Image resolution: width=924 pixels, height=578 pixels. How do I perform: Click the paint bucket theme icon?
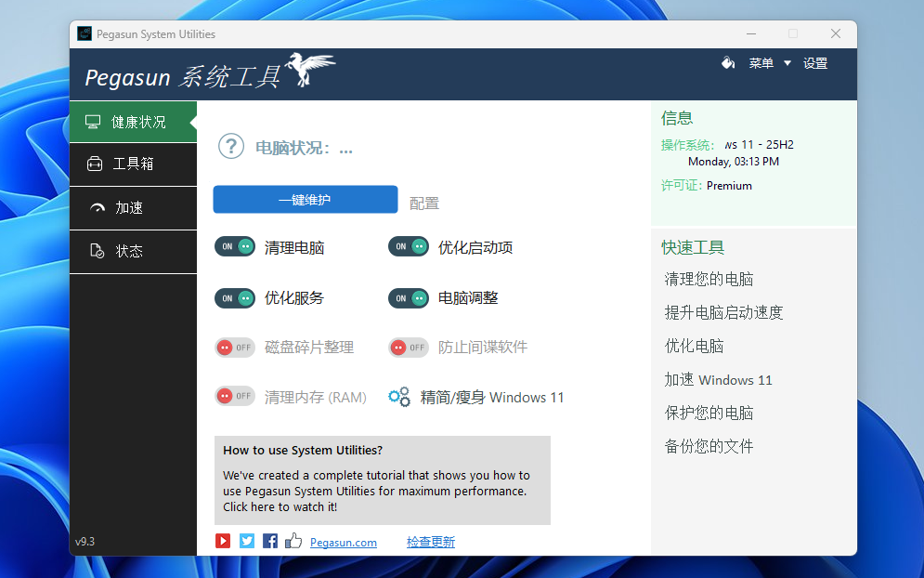pyautogui.click(x=728, y=63)
